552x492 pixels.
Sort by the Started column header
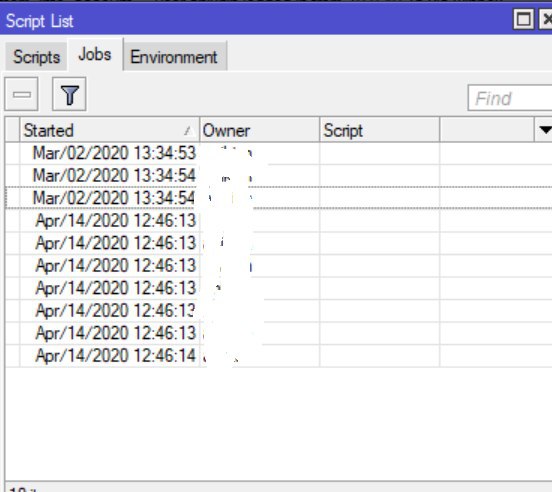pyautogui.click(x=109, y=130)
